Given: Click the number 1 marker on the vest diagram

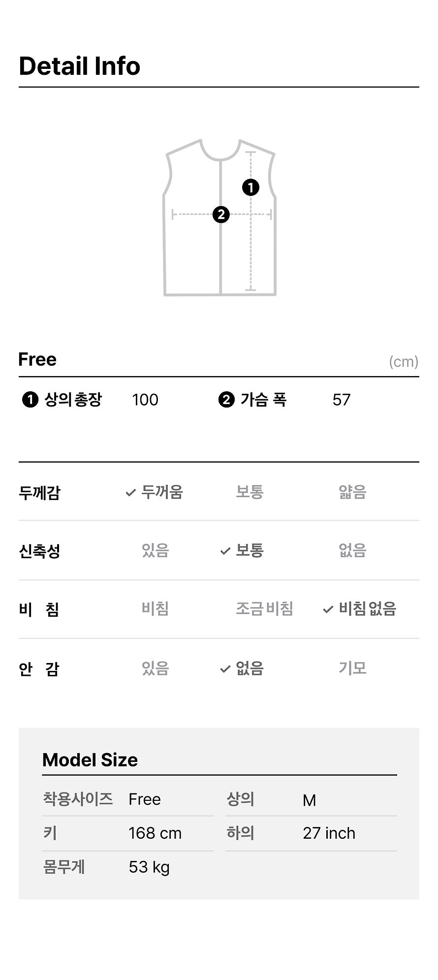Looking at the screenshot, I should (x=251, y=188).
